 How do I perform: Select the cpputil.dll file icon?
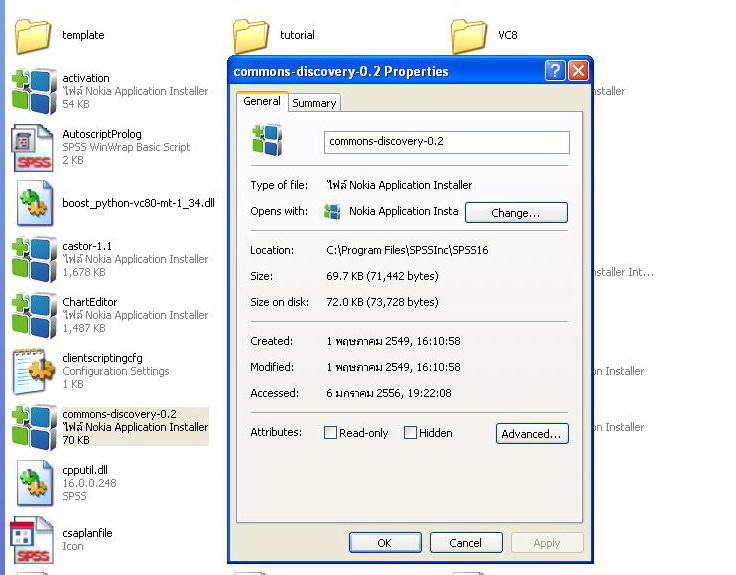[x=35, y=483]
